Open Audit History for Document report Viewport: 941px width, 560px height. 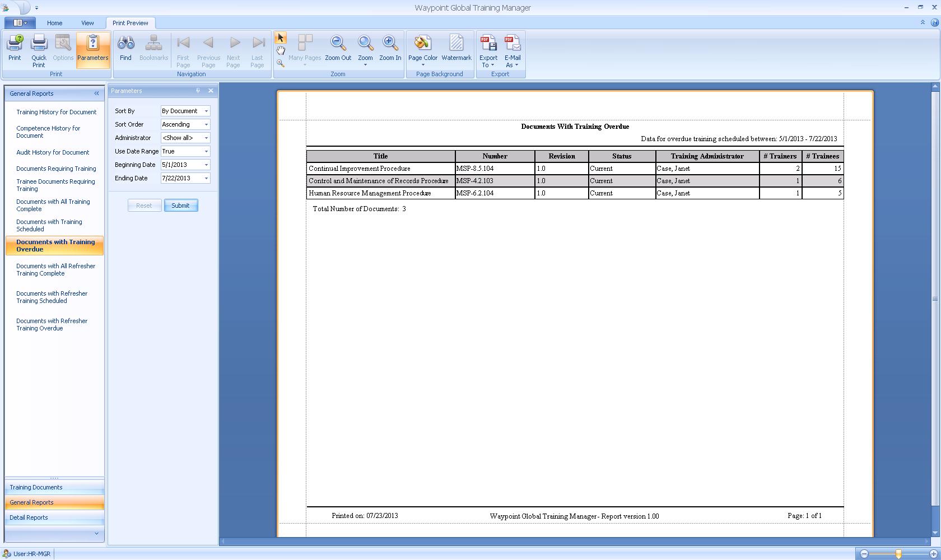tap(53, 152)
